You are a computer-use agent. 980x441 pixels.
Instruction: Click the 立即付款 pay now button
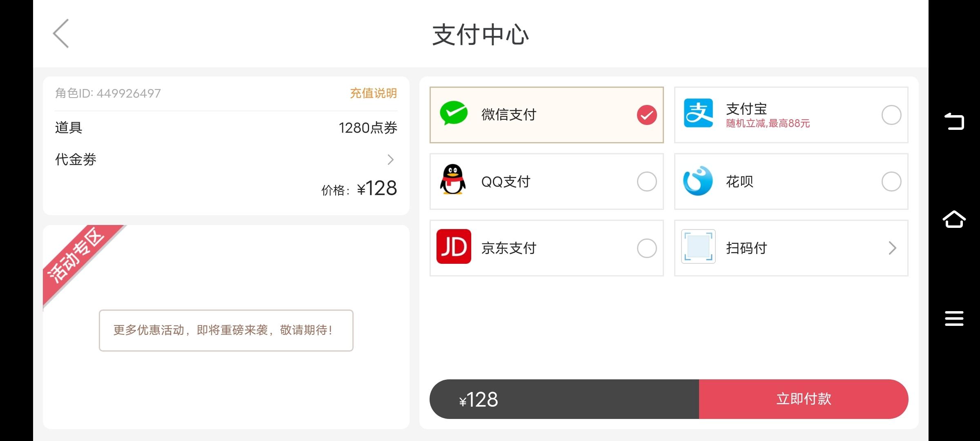(804, 399)
